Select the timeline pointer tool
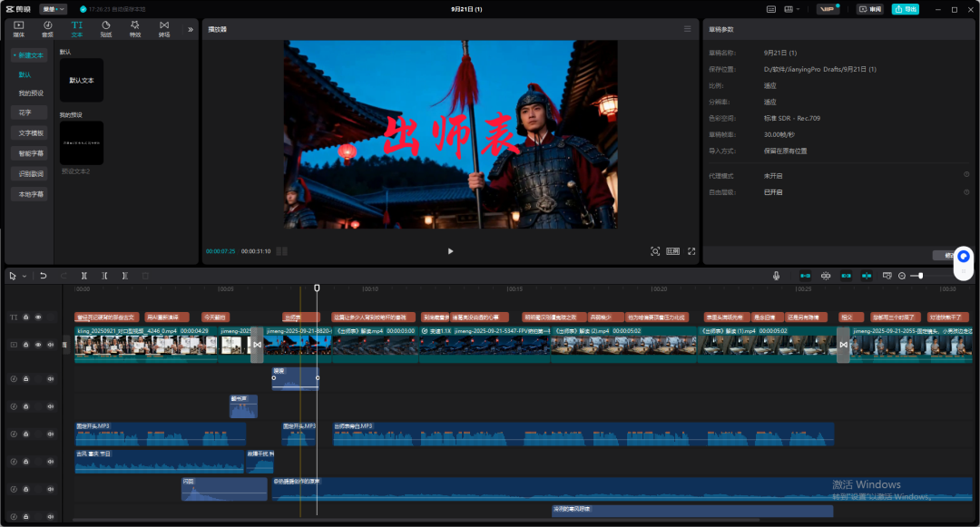The image size is (980, 527). click(13, 276)
